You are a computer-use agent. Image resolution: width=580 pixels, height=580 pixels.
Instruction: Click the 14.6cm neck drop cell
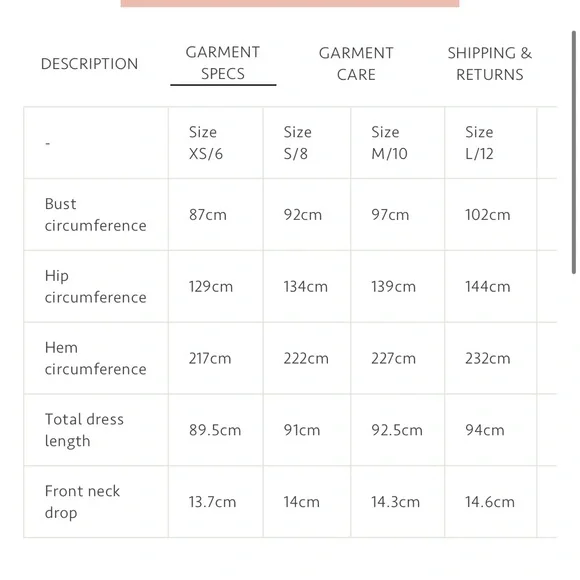(490, 502)
